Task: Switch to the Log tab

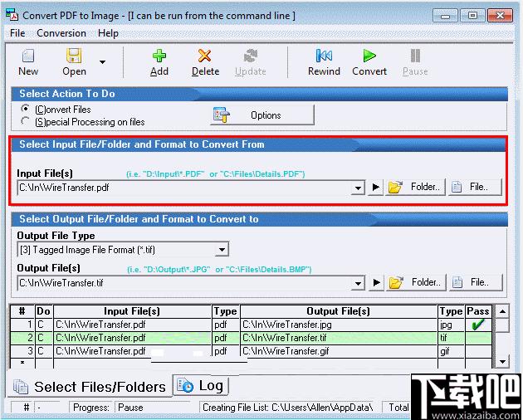Action: (201, 386)
